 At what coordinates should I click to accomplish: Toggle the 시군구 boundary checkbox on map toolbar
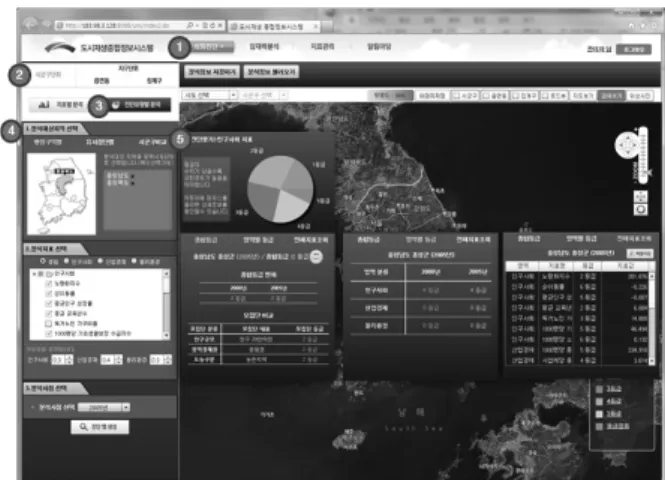coord(464,96)
